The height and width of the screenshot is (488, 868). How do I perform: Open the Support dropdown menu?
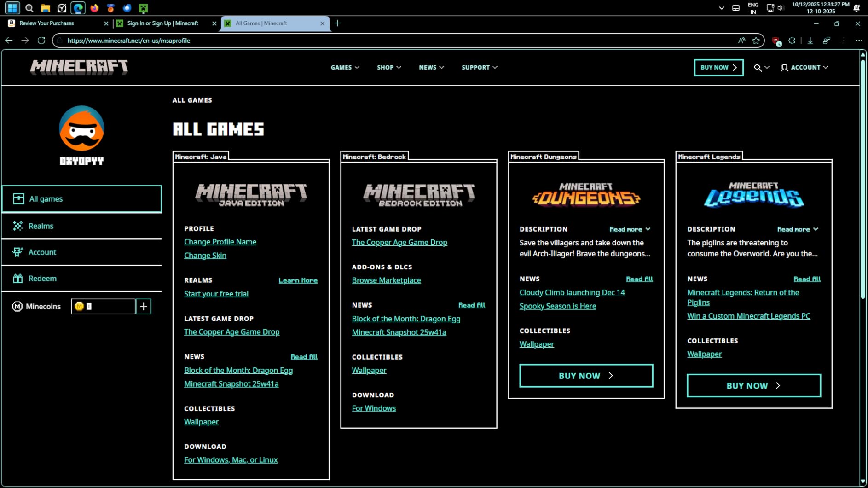479,68
